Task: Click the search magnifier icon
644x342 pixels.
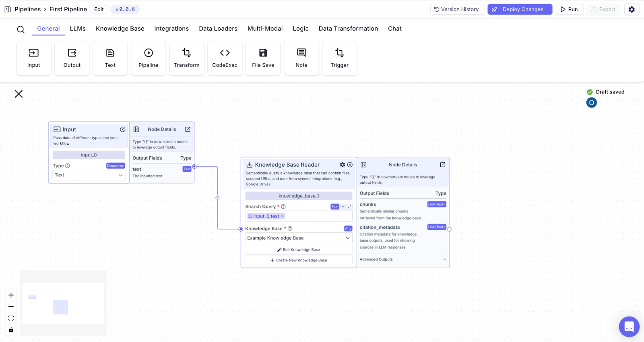Action: point(21,29)
